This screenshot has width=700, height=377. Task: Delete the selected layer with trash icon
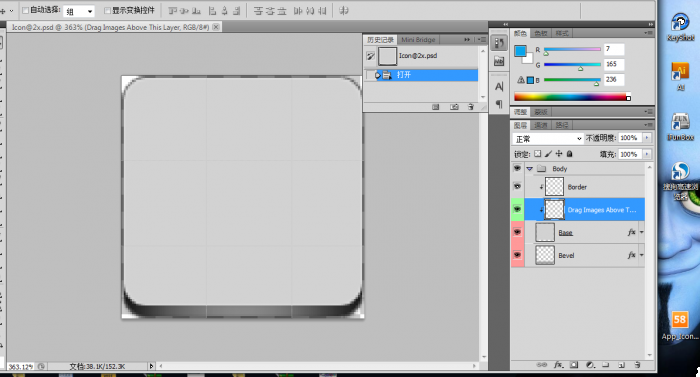638,365
